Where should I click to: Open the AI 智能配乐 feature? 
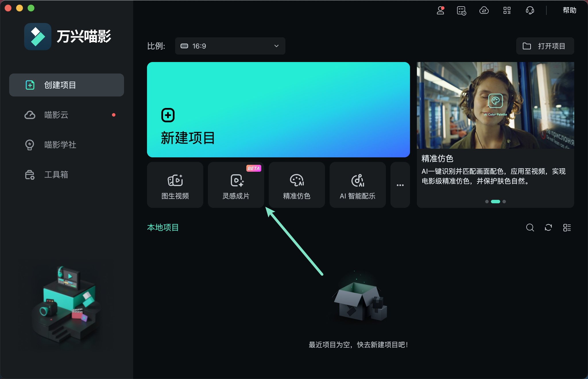(357, 185)
